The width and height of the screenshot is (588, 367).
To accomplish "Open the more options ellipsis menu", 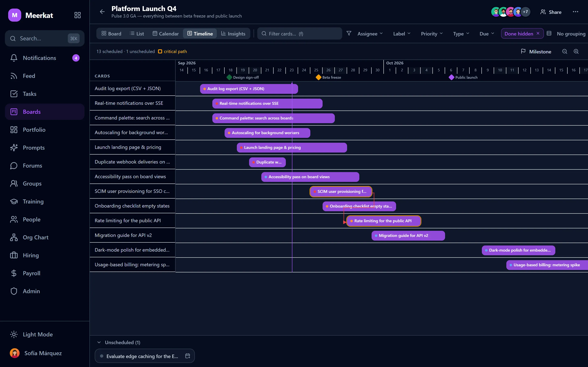I will coord(575,12).
